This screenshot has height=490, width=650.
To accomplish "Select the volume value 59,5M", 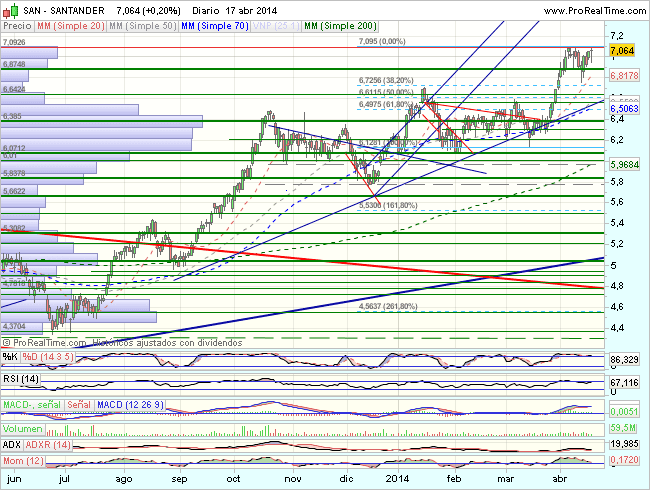I will [623, 428].
